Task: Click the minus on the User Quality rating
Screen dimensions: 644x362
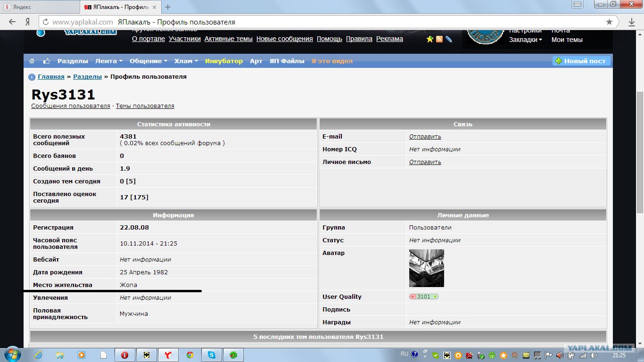Action: tap(413, 296)
